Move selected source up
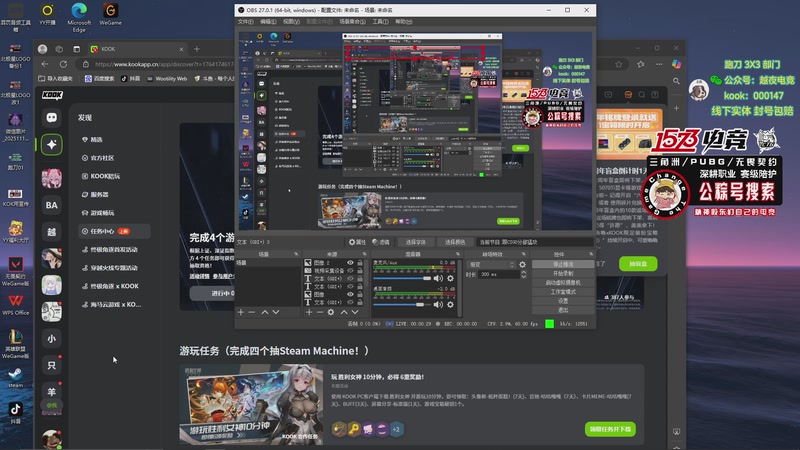Image resolution: width=800 pixels, height=450 pixels. pyautogui.click(x=344, y=312)
